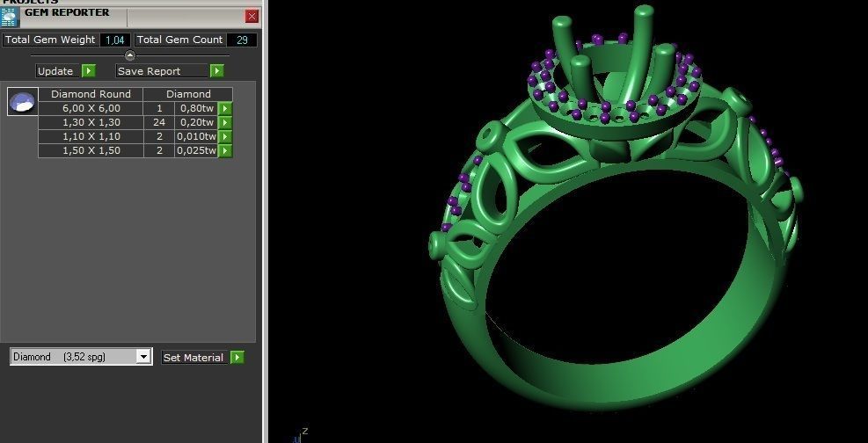Click the Update button label
The image size is (868, 443).
pos(55,71)
